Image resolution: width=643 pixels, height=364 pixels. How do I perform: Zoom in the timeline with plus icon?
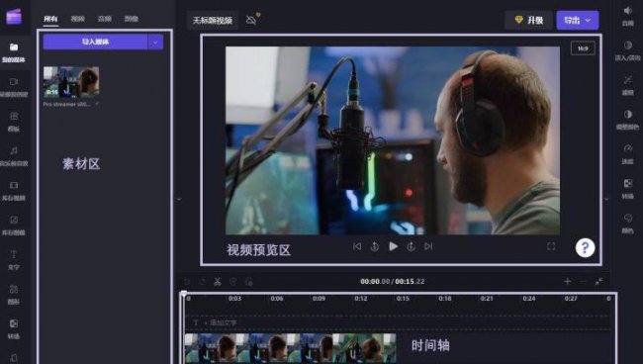pyautogui.click(x=568, y=281)
